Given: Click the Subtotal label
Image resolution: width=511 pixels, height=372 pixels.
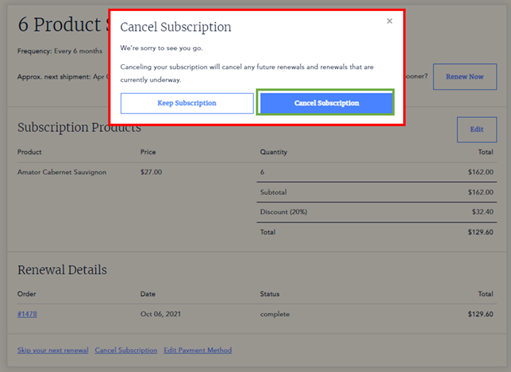Looking at the screenshot, I should click(x=273, y=192).
